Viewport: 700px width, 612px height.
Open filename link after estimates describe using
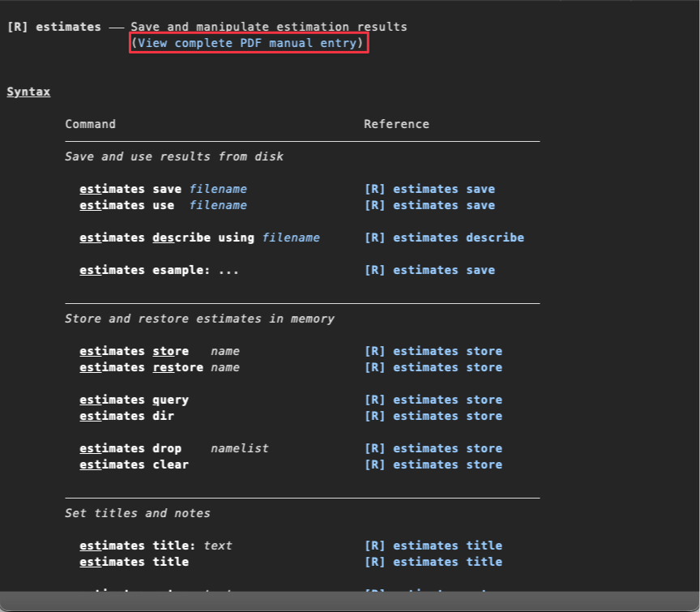pos(291,238)
